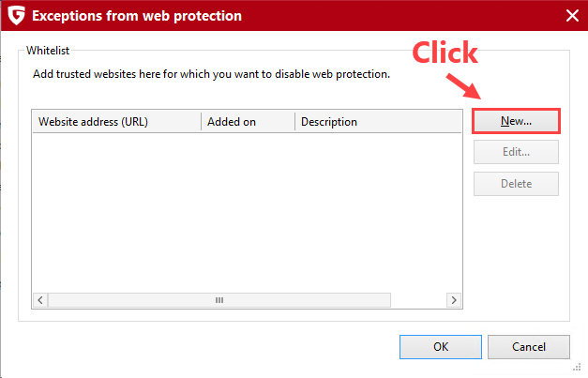The height and width of the screenshot is (378, 588).
Task: Click the greyed-out Edit... button
Action: coord(516,152)
